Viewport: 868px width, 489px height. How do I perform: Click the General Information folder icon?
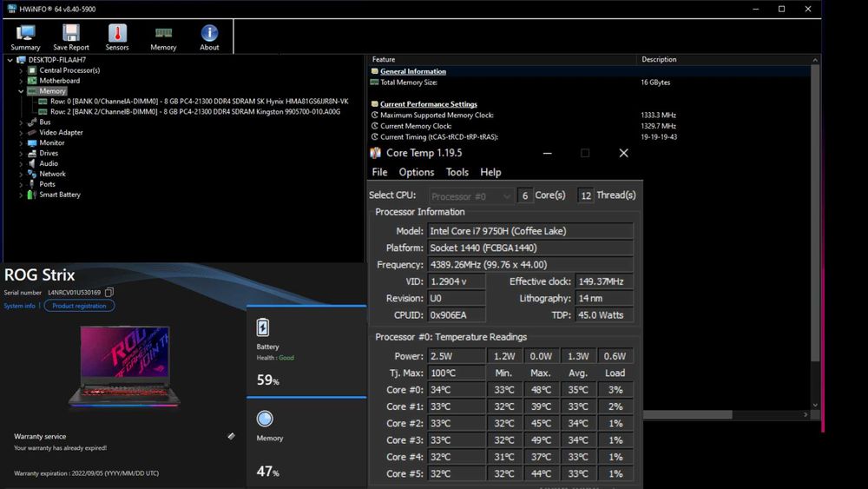click(x=375, y=71)
